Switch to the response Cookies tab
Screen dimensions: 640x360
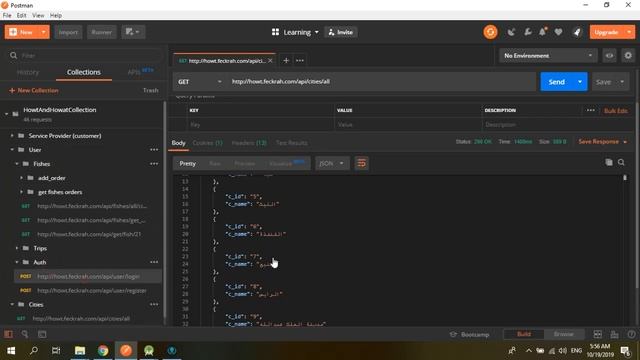point(207,143)
